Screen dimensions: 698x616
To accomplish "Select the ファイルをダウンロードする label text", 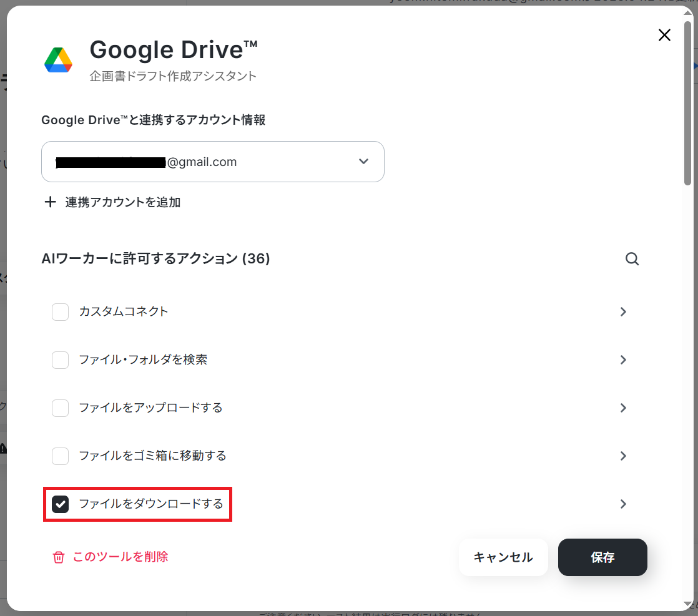I will coord(151,504).
